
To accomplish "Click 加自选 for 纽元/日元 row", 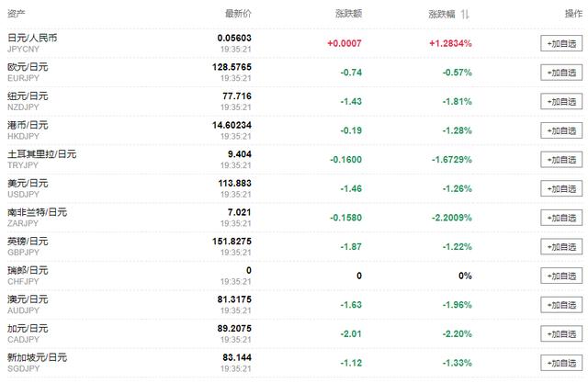I will pos(561,101).
